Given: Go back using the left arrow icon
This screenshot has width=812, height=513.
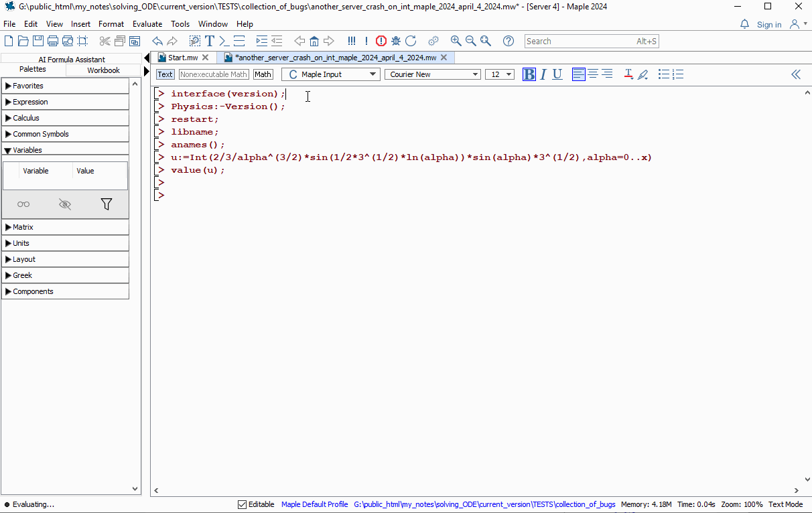Looking at the screenshot, I should point(299,41).
